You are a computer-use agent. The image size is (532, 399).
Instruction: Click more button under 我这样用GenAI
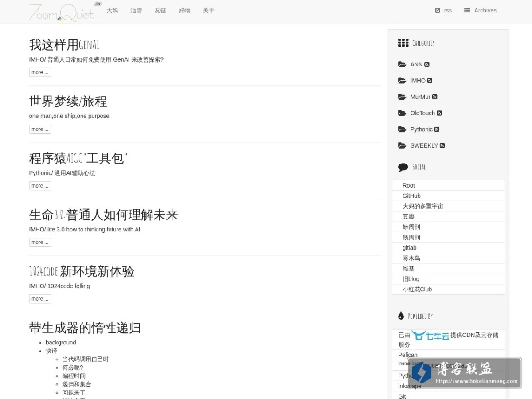pos(40,72)
